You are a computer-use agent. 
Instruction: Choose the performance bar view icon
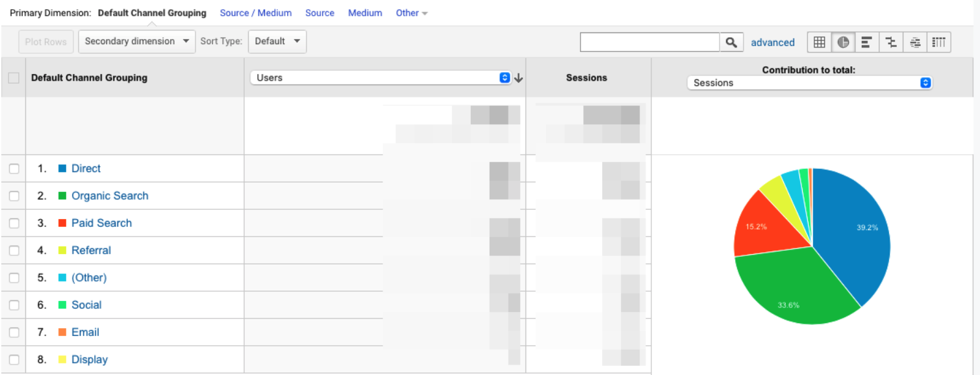866,42
